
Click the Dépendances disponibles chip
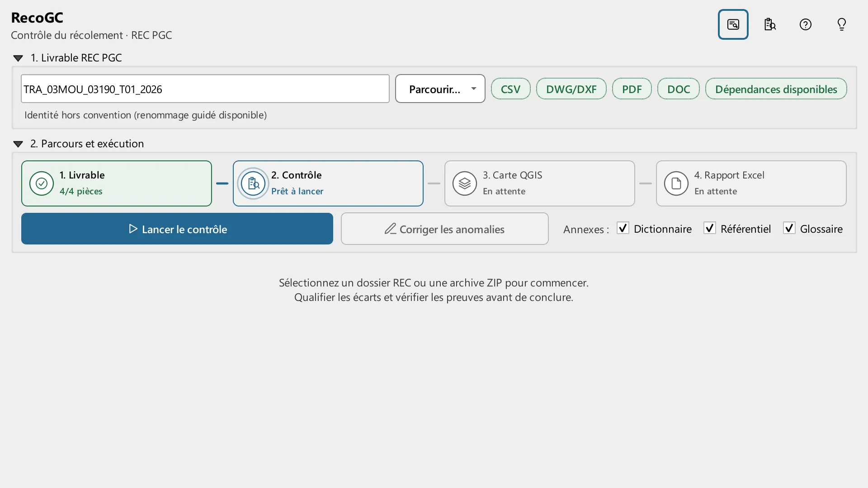[x=776, y=89]
